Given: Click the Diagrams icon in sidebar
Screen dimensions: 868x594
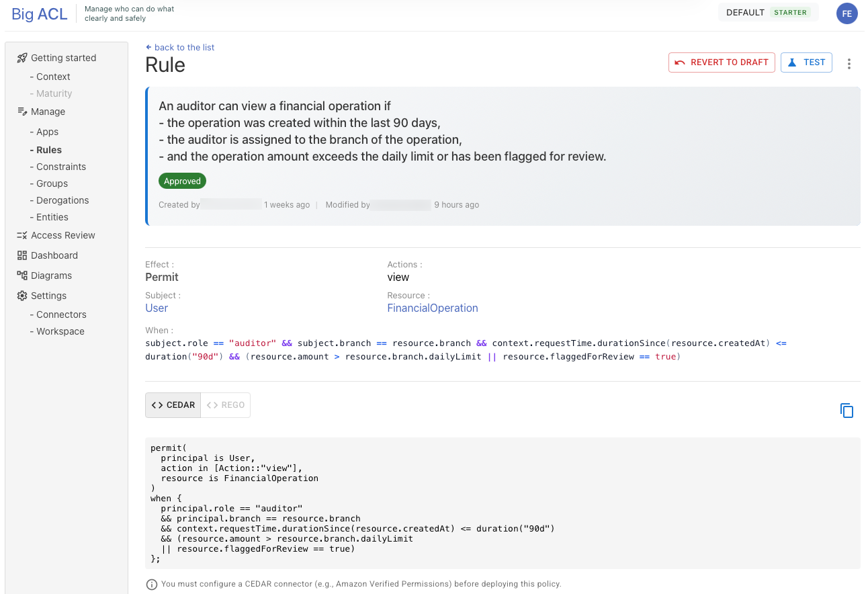Looking at the screenshot, I should [x=22, y=275].
